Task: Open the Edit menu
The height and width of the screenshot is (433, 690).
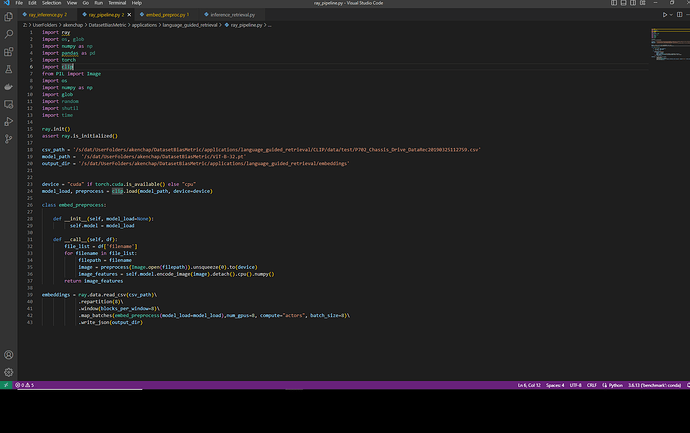Action: (x=32, y=3)
